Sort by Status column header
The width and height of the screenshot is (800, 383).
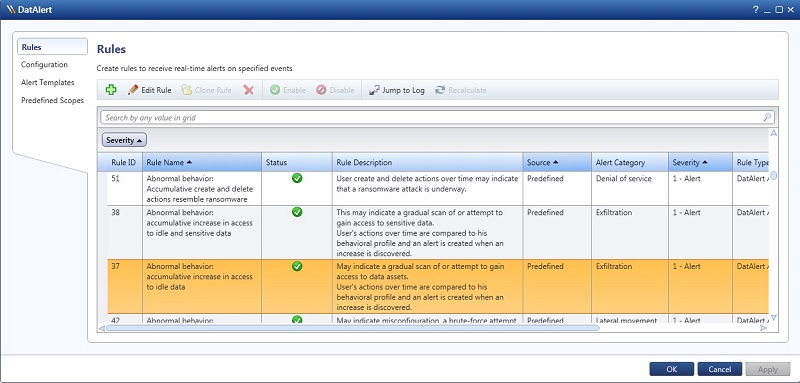[x=297, y=162]
